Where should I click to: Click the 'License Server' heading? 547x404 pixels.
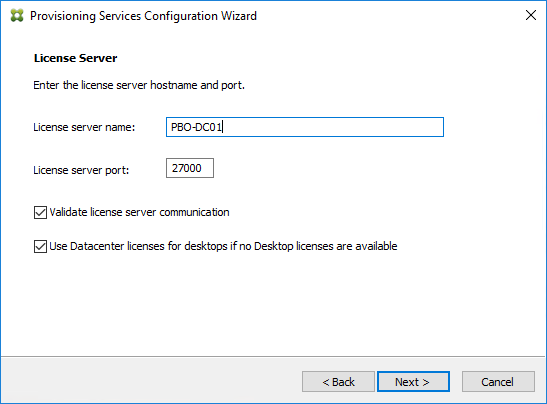tap(75, 58)
